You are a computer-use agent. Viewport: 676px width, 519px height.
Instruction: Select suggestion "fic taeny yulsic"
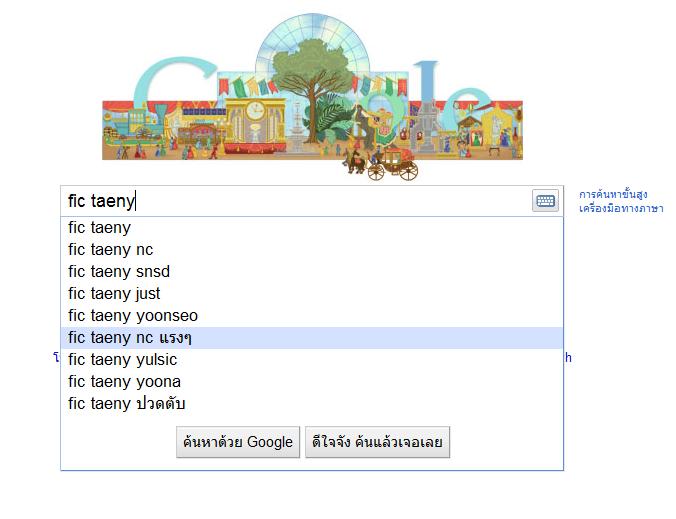[x=312, y=360]
